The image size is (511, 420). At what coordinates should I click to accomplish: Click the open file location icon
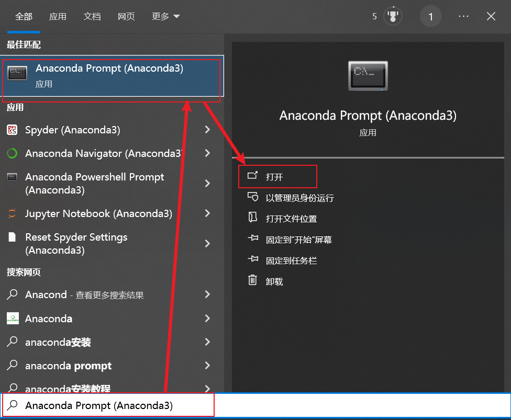click(x=252, y=218)
